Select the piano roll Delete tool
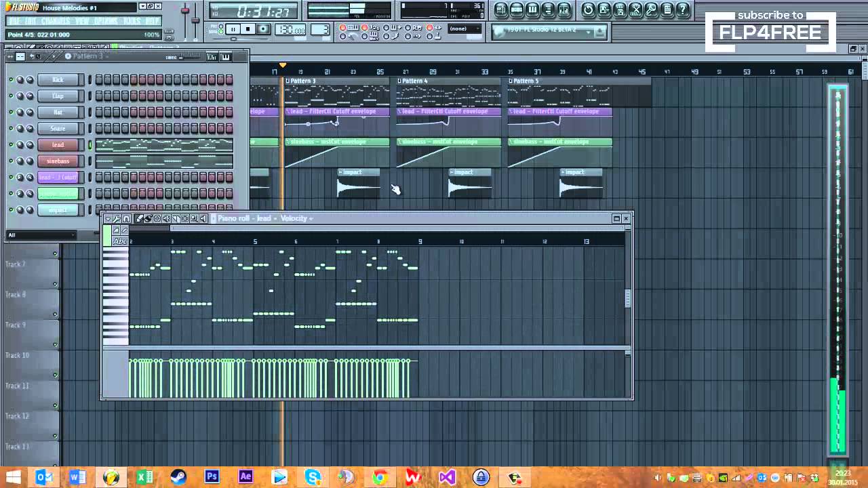This screenshot has width=868, height=488. point(157,218)
